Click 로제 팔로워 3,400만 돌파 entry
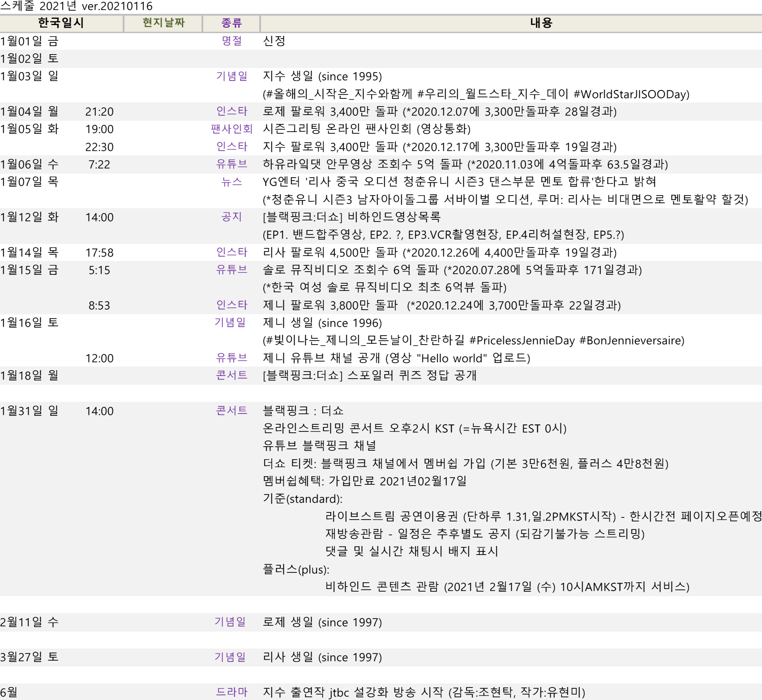The image size is (762, 700). pos(440,111)
